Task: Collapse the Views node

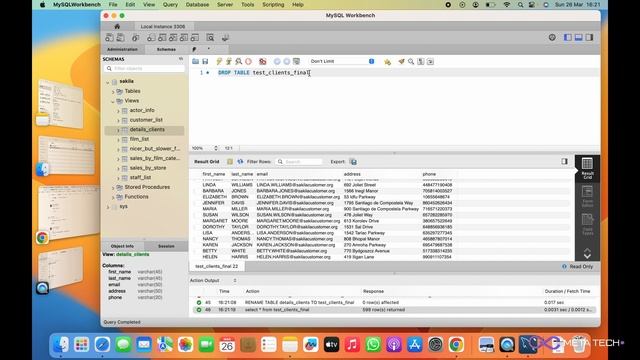Action: click(113, 101)
